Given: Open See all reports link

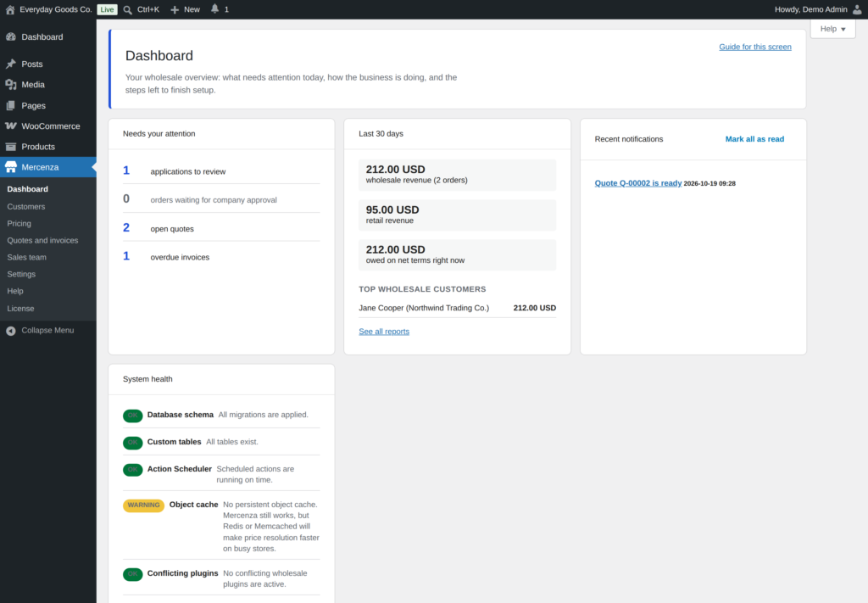Looking at the screenshot, I should tap(384, 331).
